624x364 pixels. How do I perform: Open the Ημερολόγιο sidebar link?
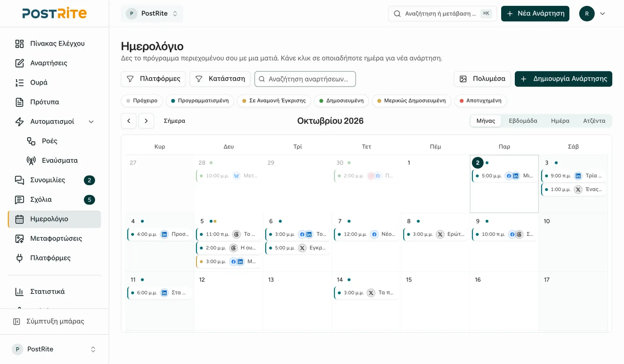click(54, 219)
